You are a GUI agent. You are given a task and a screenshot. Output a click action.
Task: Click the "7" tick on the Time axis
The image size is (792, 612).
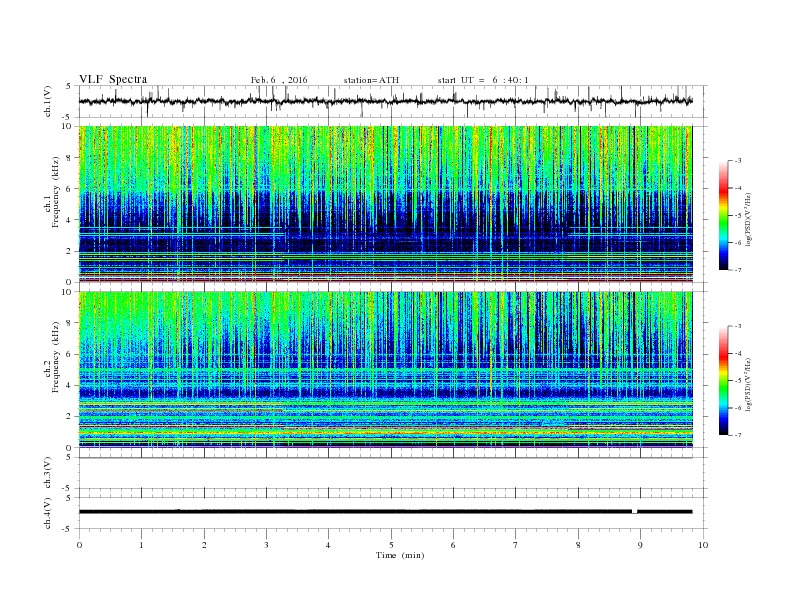tap(516, 545)
